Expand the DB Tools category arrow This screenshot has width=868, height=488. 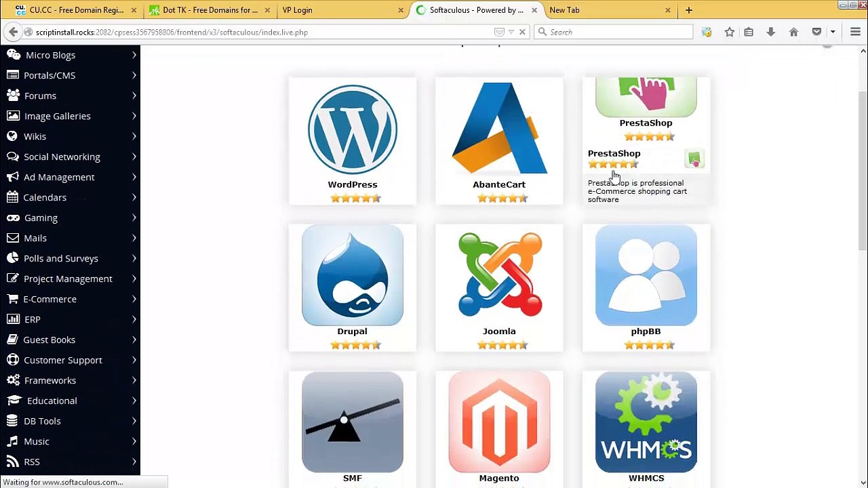coord(134,421)
